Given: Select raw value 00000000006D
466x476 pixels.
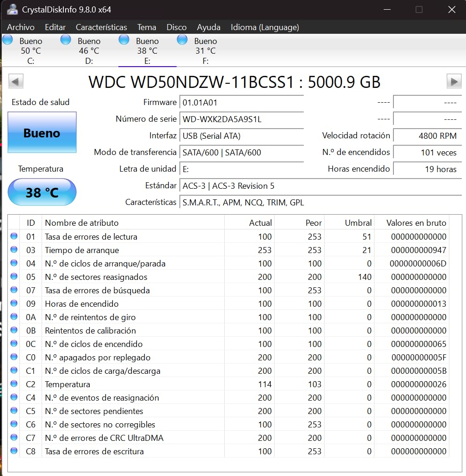Looking at the screenshot, I should pos(418,264).
